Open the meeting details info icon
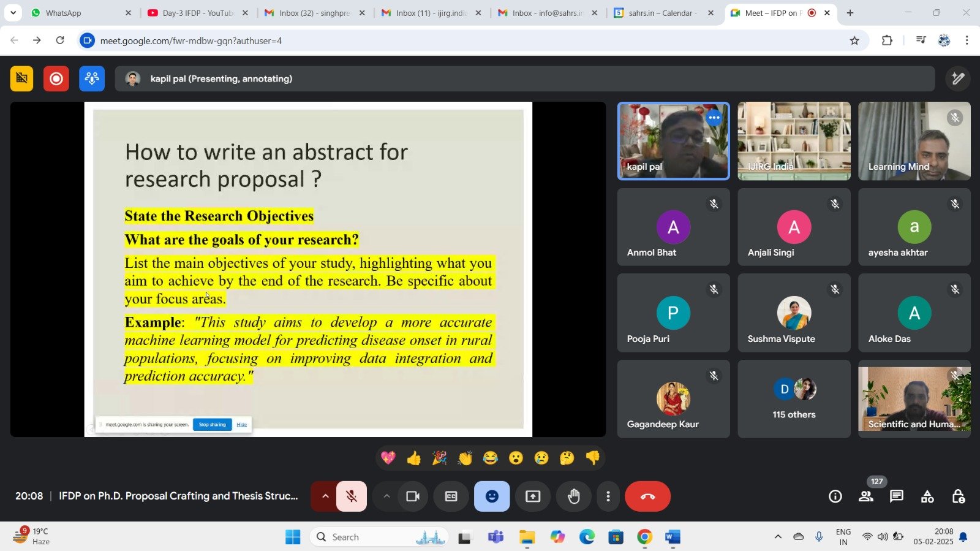The image size is (980, 551). click(835, 496)
